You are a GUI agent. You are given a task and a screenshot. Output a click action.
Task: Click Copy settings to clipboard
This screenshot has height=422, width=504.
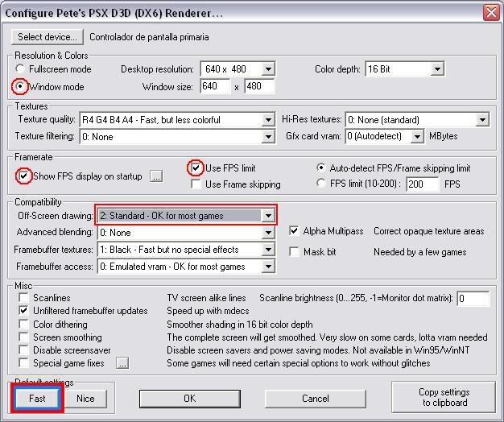coord(444,397)
